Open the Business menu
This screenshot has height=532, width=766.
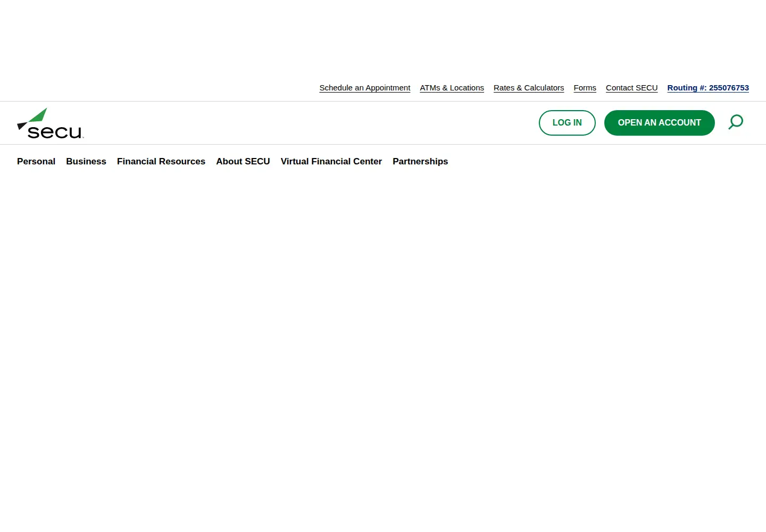point(86,161)
